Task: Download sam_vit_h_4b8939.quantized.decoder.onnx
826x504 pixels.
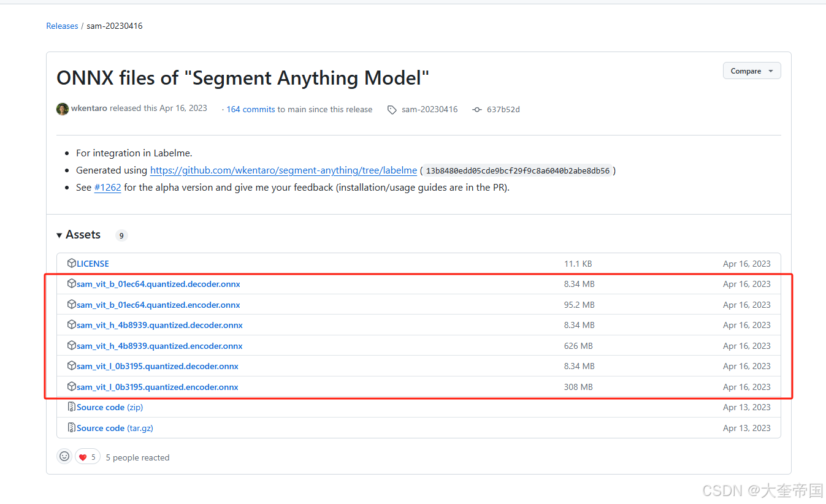Action: click(159, 325)
